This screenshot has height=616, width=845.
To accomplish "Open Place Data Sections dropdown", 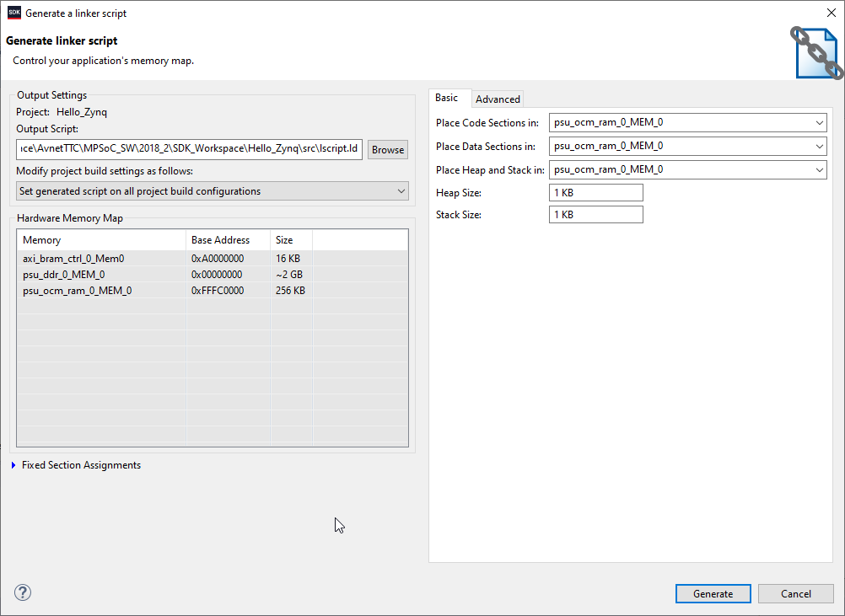I will tap(688, 147).
